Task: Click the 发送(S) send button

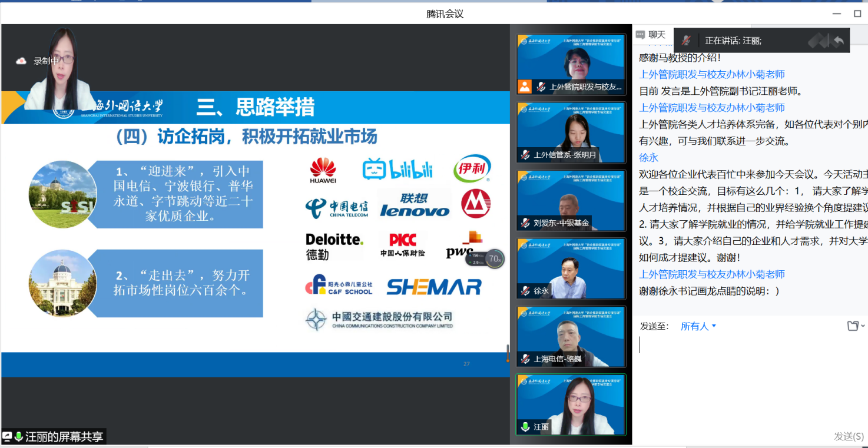Action: (849, 436)
